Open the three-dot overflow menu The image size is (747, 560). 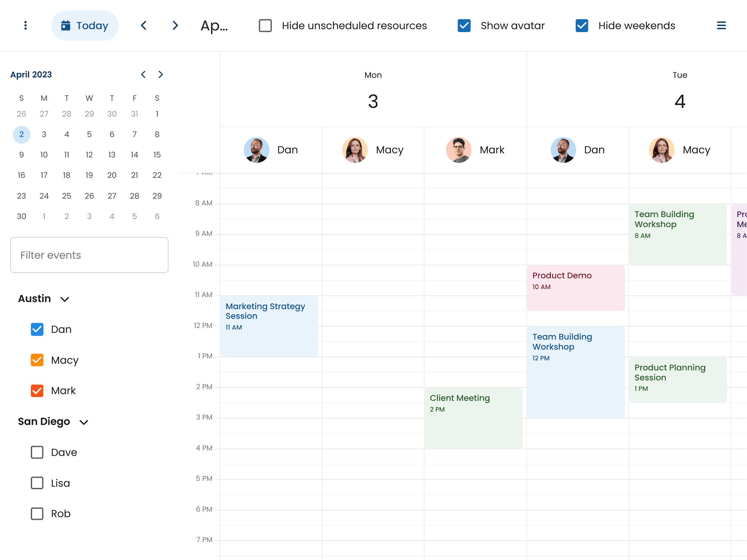coord(25,26)
